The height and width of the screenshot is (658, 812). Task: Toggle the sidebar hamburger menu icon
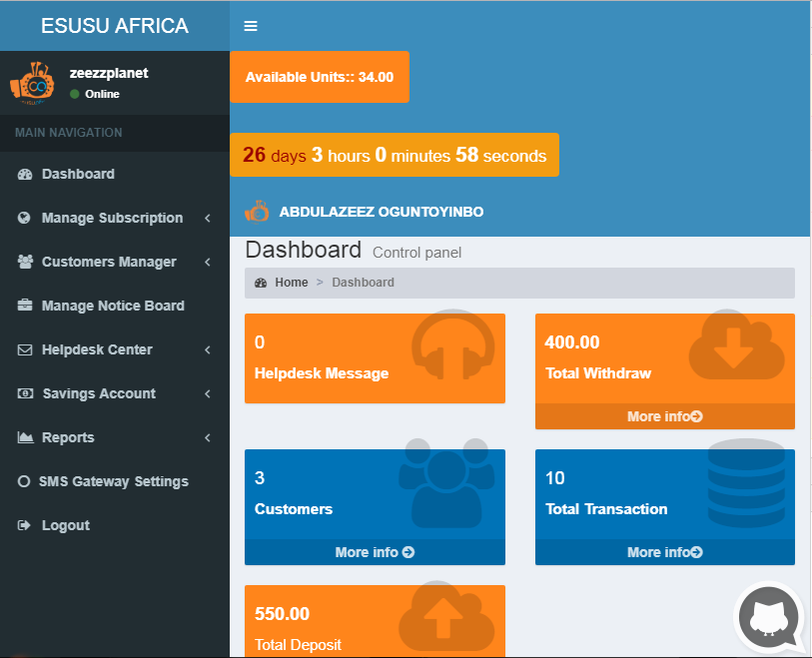251,26
